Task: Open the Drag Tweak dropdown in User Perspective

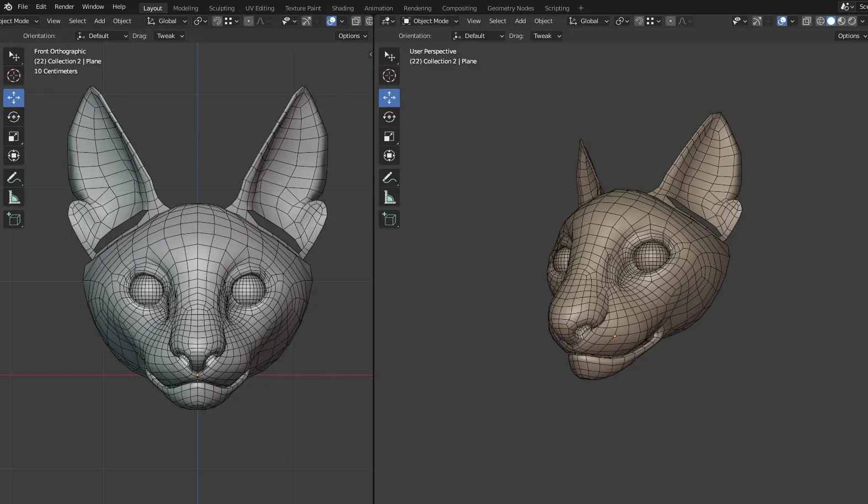Action: 547,36
